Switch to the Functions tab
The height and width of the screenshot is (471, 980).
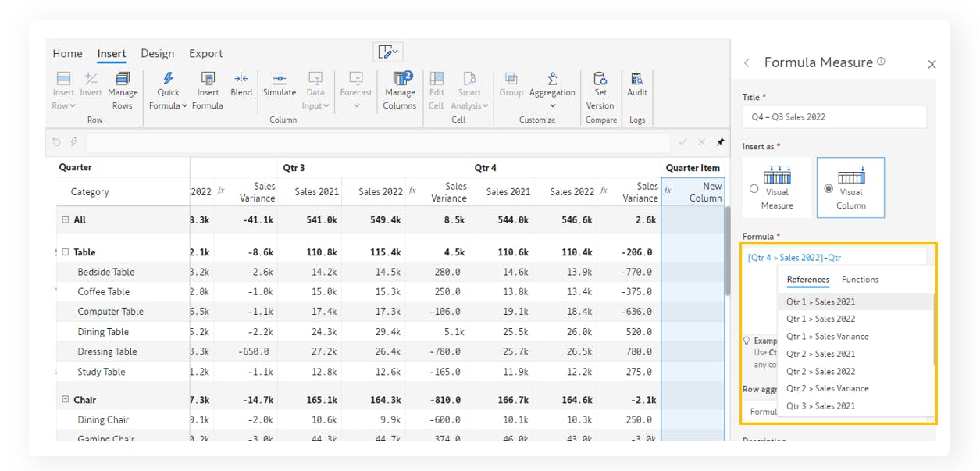coord(860,279)
